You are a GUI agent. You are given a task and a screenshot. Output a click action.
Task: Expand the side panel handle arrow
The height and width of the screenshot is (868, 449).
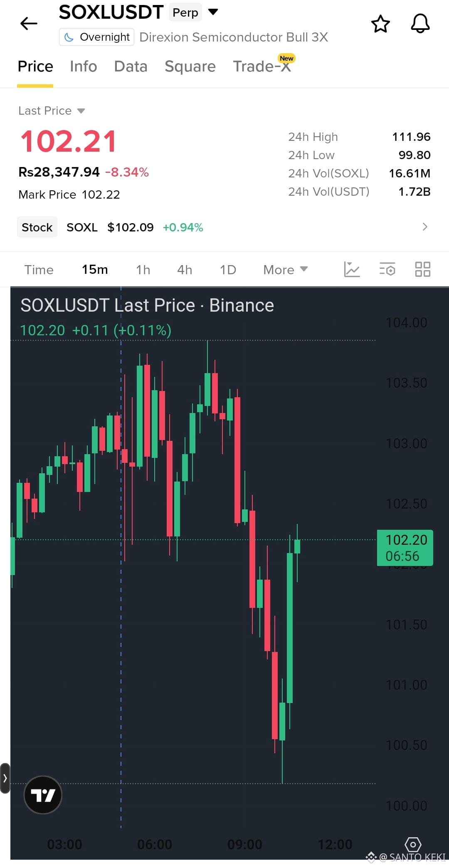[x=5, y=778]
